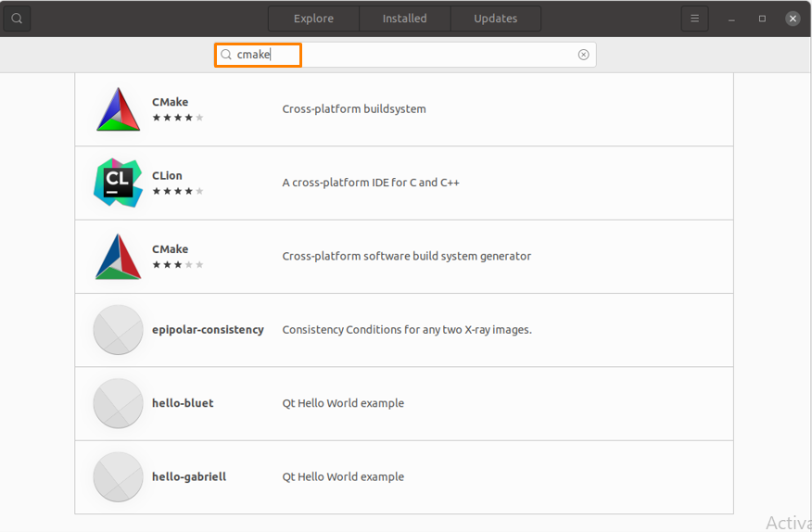This screenshot has height=532, width=812.
Task: Open hello-gabriell result
Action: 404,477
